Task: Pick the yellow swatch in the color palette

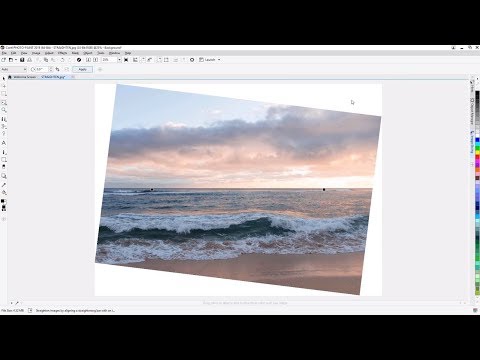Action: tap(477, 152)
